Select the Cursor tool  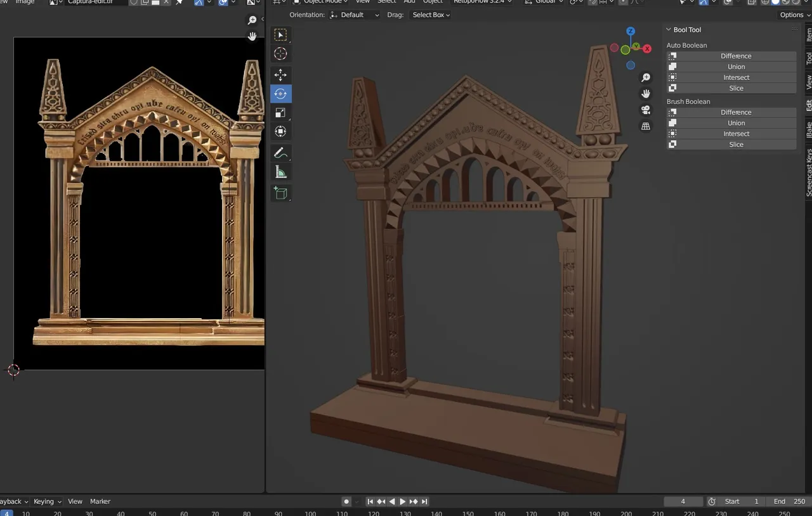(280, 54)
